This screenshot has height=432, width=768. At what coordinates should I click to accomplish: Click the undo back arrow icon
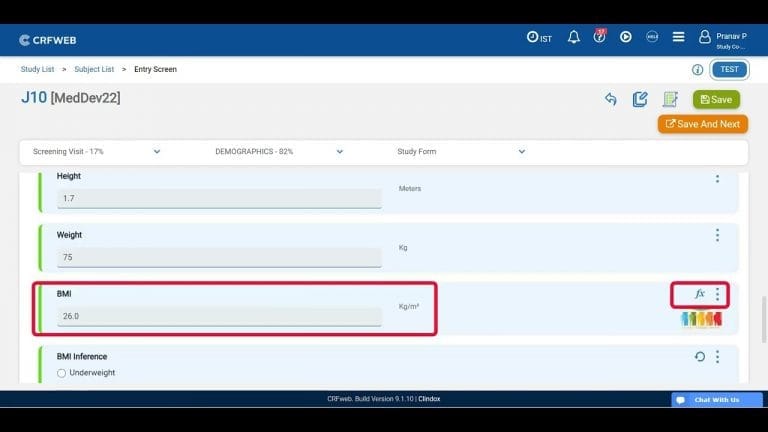pyautogui.click(x=610, y=99)
